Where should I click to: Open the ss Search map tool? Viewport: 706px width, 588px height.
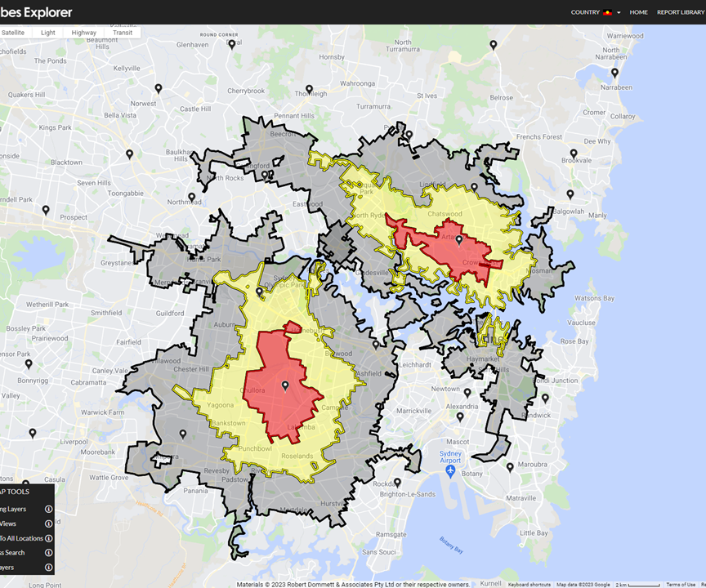12,552
